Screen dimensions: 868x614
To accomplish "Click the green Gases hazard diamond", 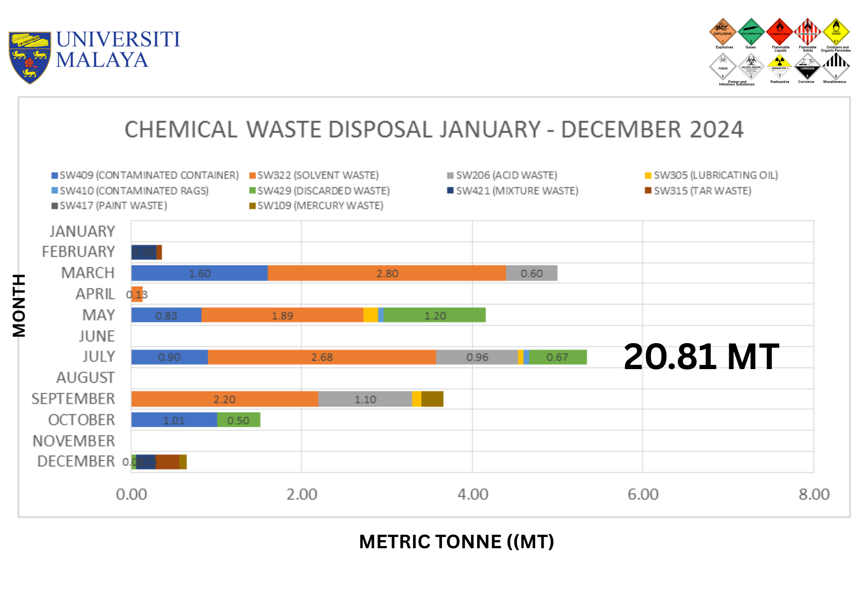I will point(751,32).
